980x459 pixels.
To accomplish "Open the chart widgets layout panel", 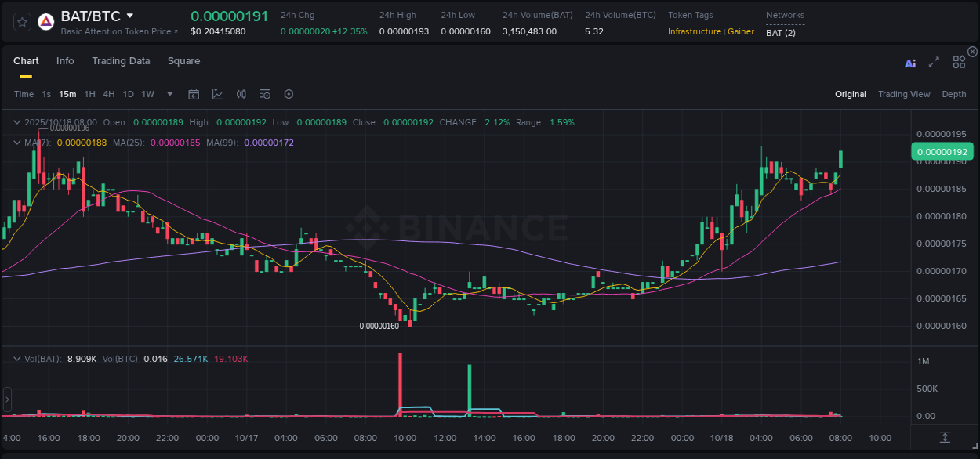I will tap(958, 62).
